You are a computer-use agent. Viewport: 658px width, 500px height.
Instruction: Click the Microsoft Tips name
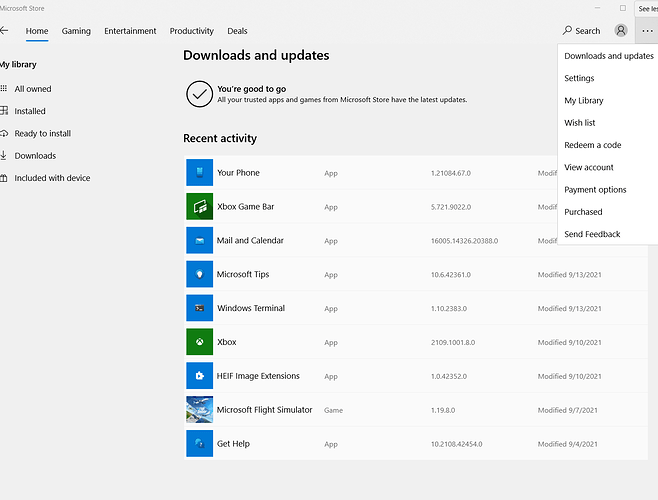(x=243, y=274)
